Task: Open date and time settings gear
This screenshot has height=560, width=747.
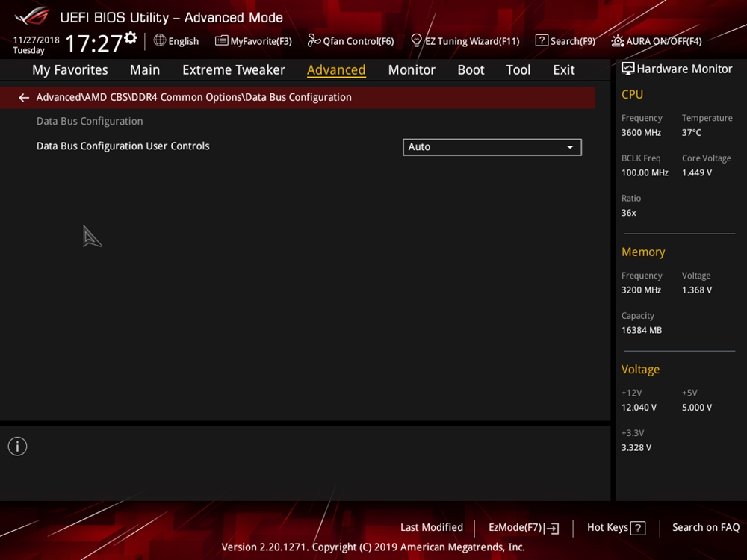Action: pos(131,37)
